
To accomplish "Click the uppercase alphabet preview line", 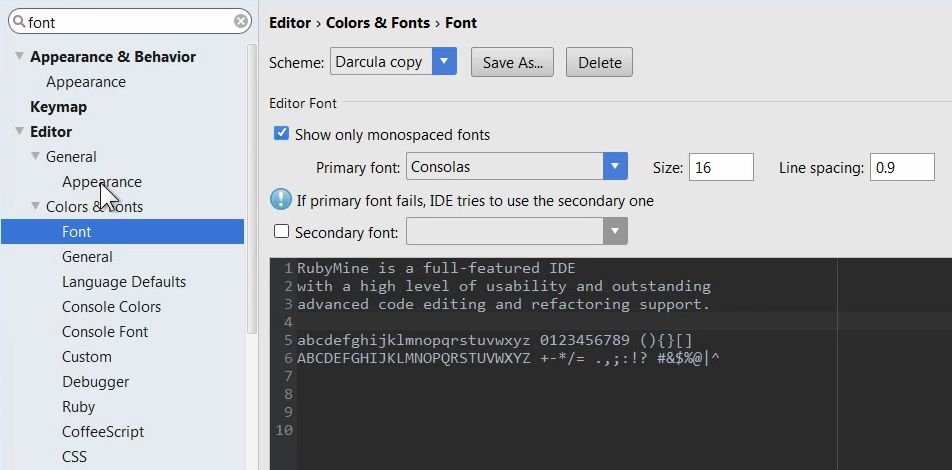I will [x=508, y=358].
